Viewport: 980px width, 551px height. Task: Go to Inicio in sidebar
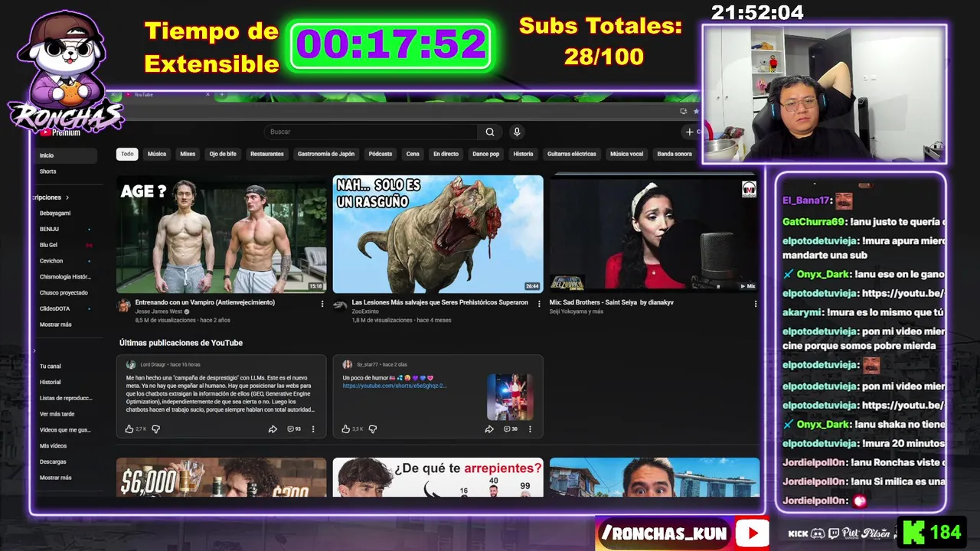tap(66, 155)
